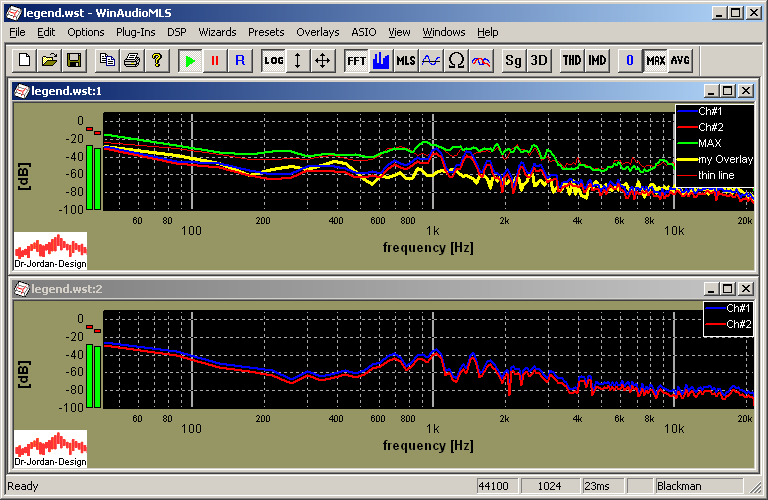Pause measurement with red pause button

(x=214, y=60)
